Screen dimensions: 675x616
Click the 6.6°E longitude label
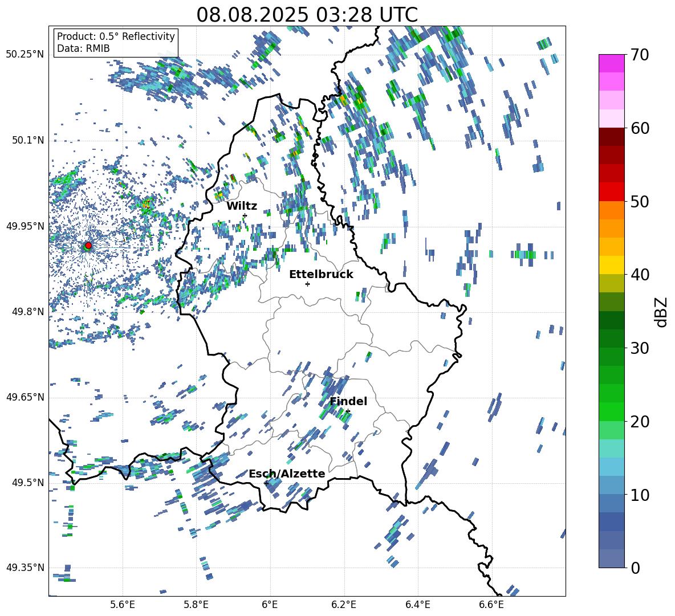[x=491, y=605]
